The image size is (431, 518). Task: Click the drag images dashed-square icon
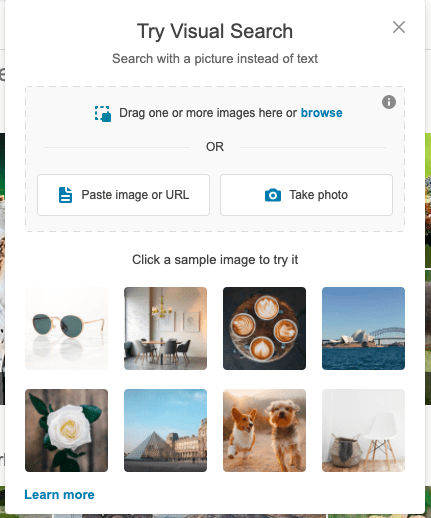click(103, 114)
